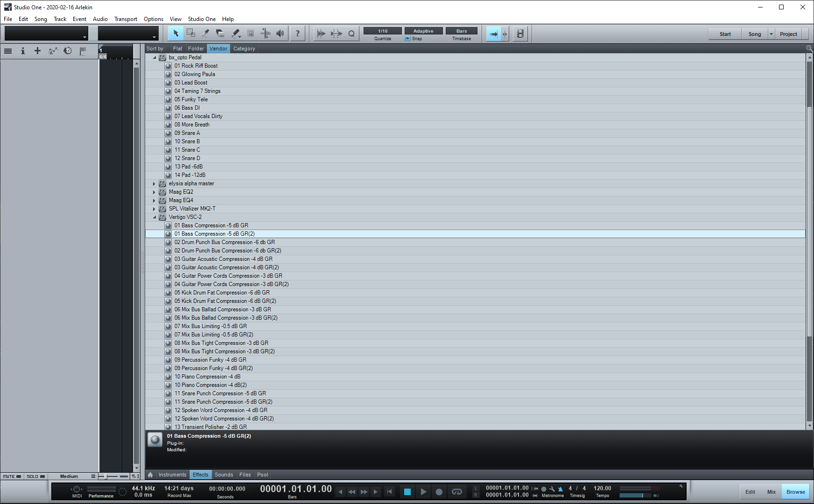Open the Quantize 1/16 value dropdown

(383, 31)
